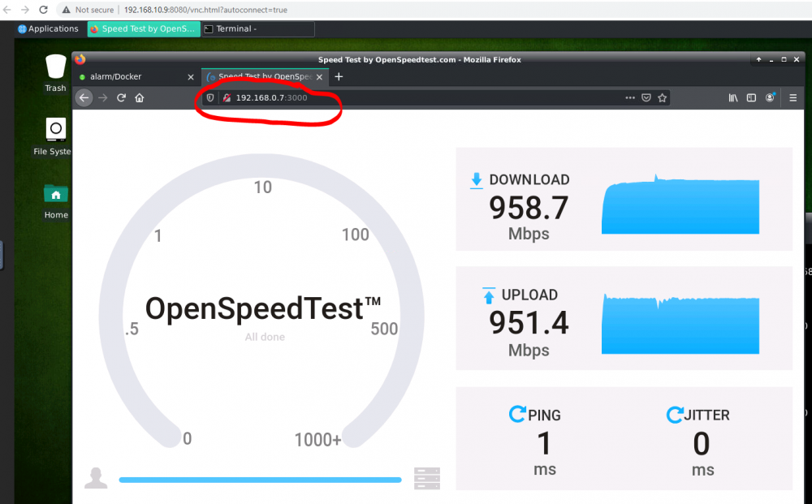Save page to Pocket
Viewport: 812px width, 504px height.
coord(646,98)
